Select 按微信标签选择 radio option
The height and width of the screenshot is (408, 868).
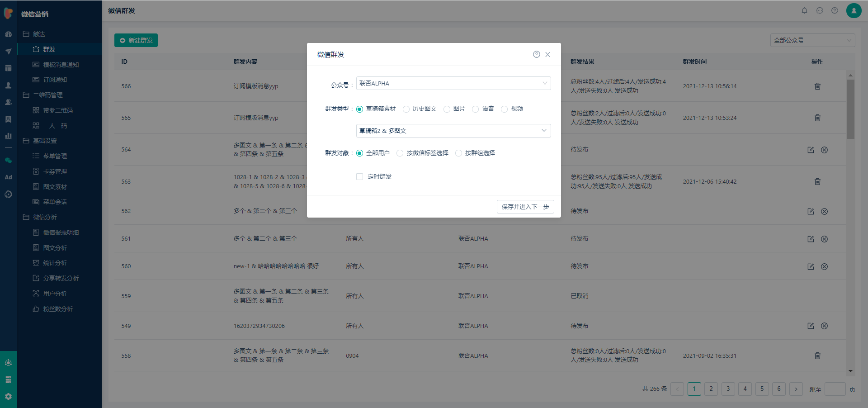click(400, 153)
